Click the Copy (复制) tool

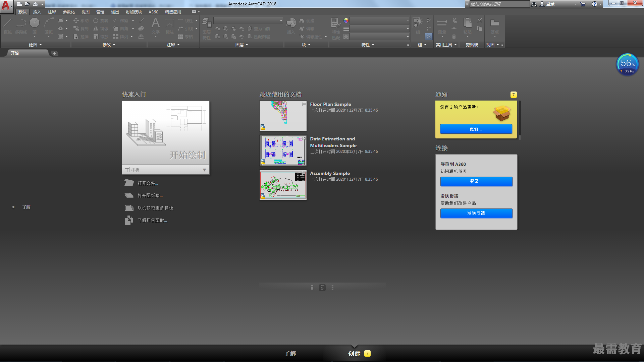[81, 28]
